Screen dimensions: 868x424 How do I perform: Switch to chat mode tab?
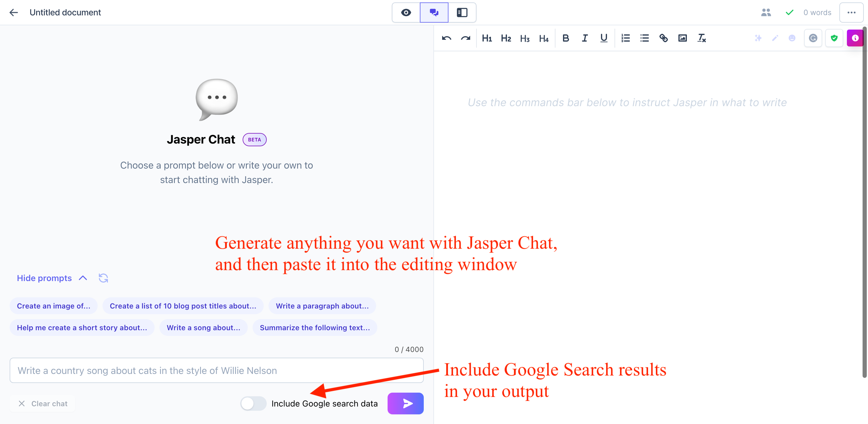click(x=434, y=12)
